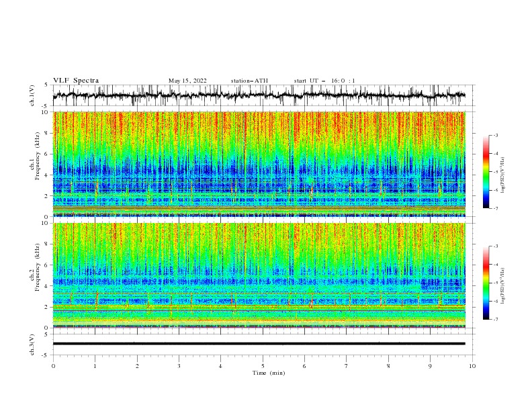This screenshot has height=411, width=532.
Task: Click the ch.1 voltage waveform trace
Action: (x=259, y=95)
